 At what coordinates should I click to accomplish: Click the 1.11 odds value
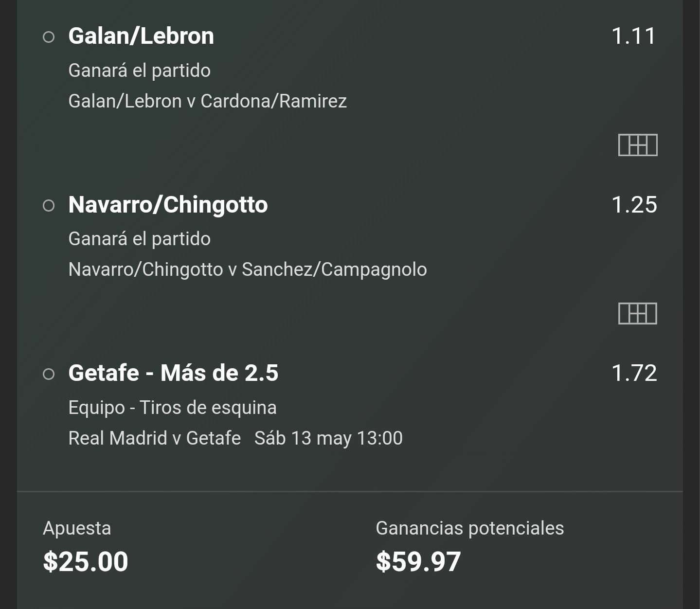633,36
